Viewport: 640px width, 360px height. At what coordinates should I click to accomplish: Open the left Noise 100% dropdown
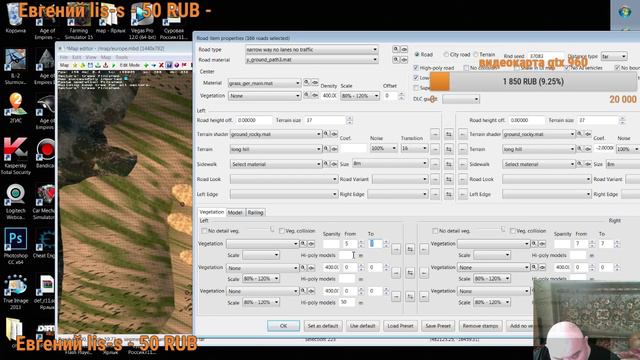coord(383,148)
